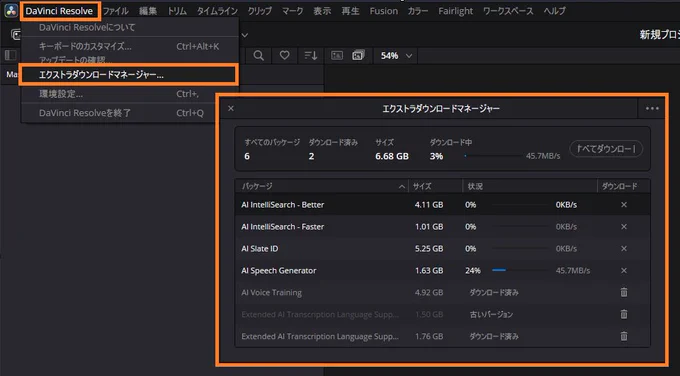The height and width of the screenshot is (376, 680).
Task: Cancel AI IntelliSearch - Better download
Action: 624,205
